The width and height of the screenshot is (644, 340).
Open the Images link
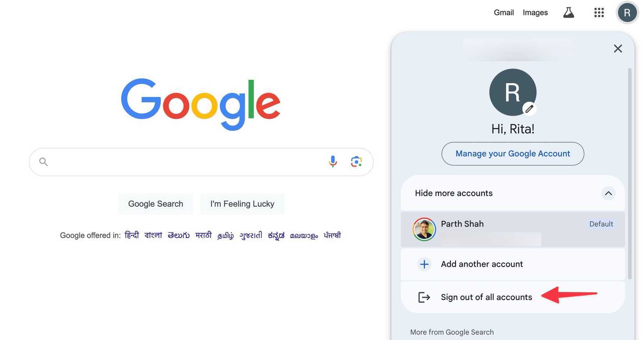tap(535, 13)
